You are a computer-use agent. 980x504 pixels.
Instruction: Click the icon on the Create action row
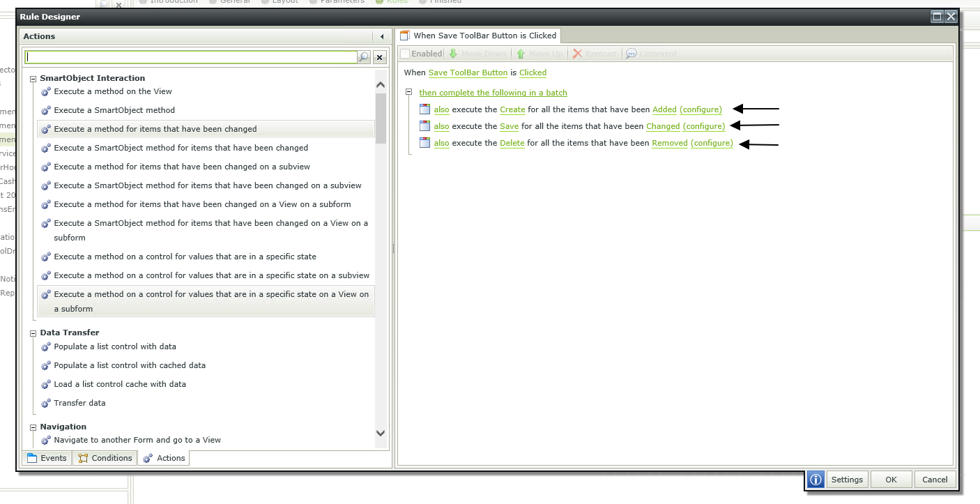coord(424,109)
